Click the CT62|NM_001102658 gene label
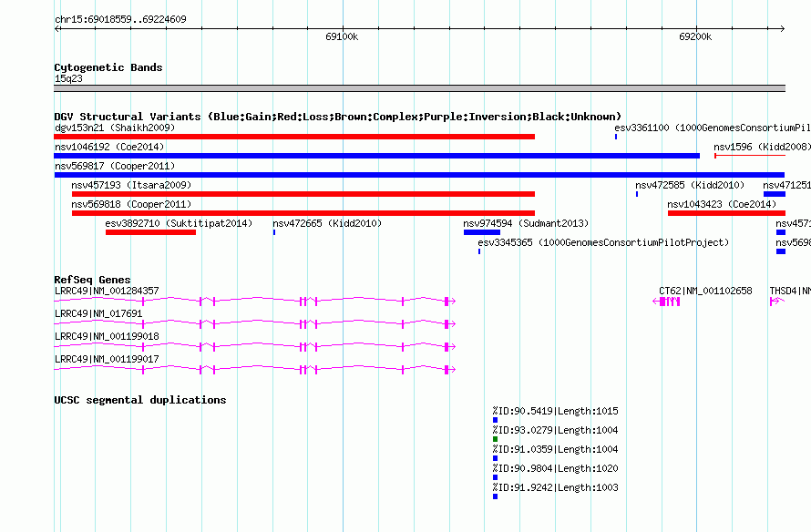The width and height of the screenshot is (811, 532). [705, 292]
